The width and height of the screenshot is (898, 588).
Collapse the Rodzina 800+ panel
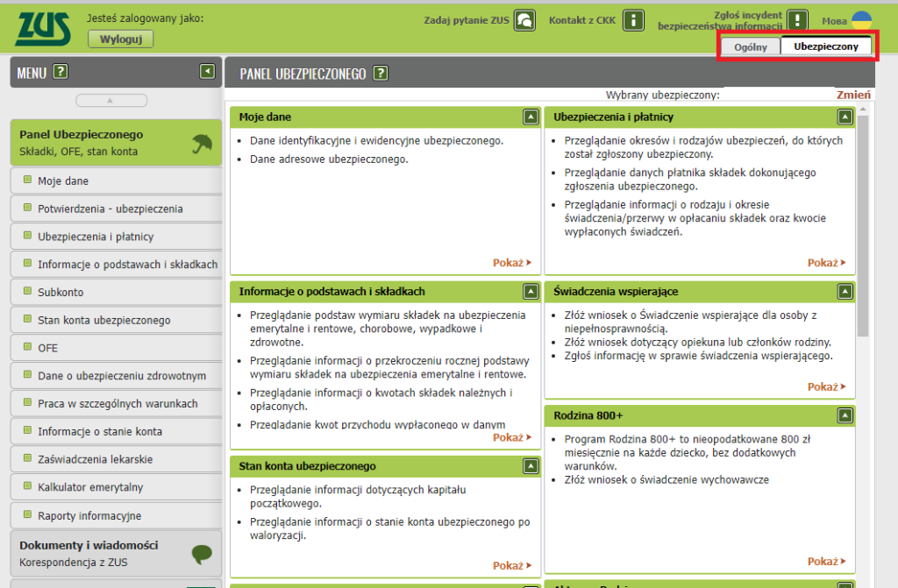point(845,414)
